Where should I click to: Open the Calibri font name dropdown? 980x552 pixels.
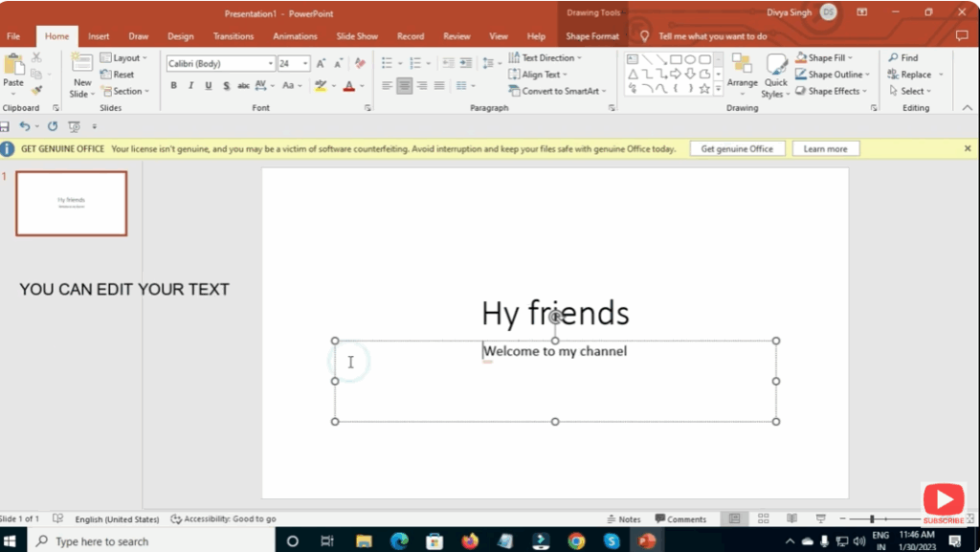pos(271,63)
